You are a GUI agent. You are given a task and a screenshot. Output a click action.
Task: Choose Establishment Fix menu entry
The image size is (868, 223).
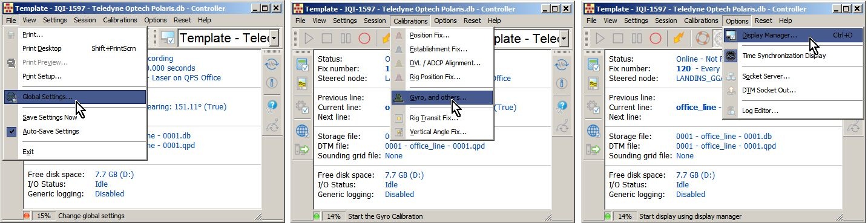pyautogui.click(x=438, y=49)
